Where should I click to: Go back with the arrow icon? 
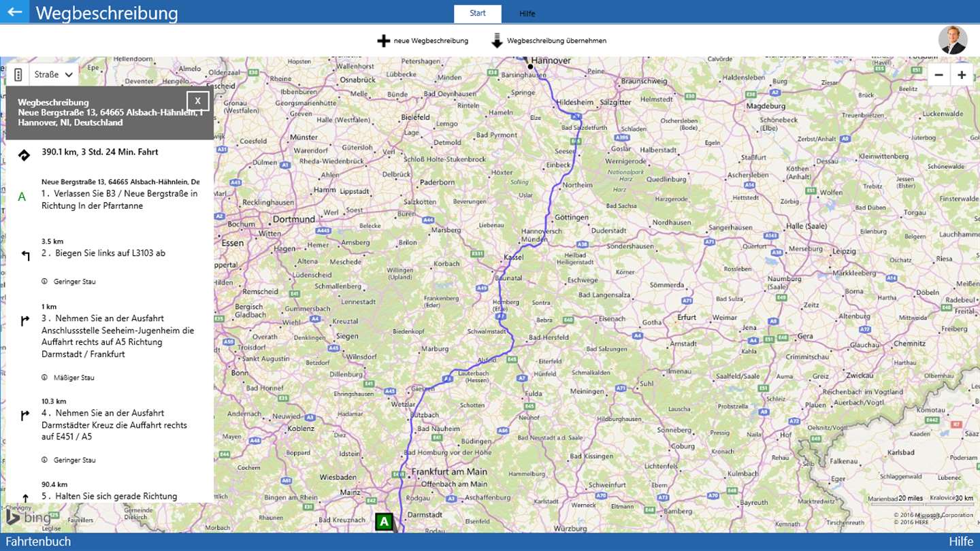tap(14, 12)
